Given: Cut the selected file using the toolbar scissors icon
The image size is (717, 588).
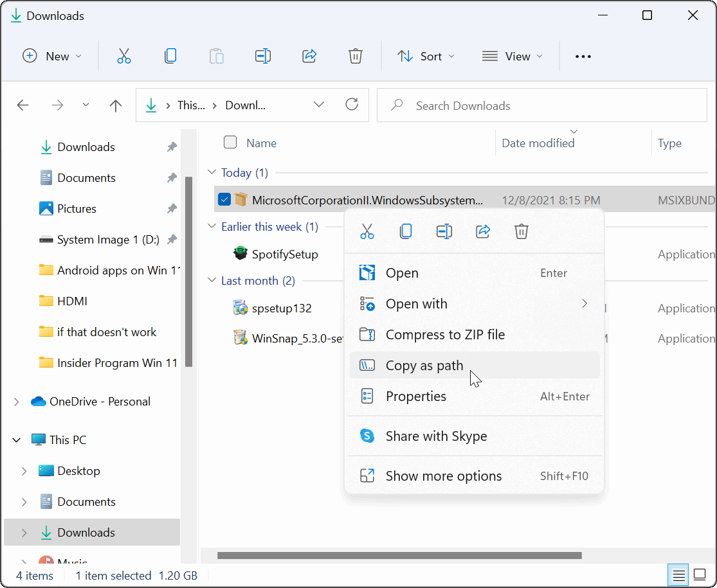Looking at the screenshot, I should pyautogui.click(x=124, y=56).
